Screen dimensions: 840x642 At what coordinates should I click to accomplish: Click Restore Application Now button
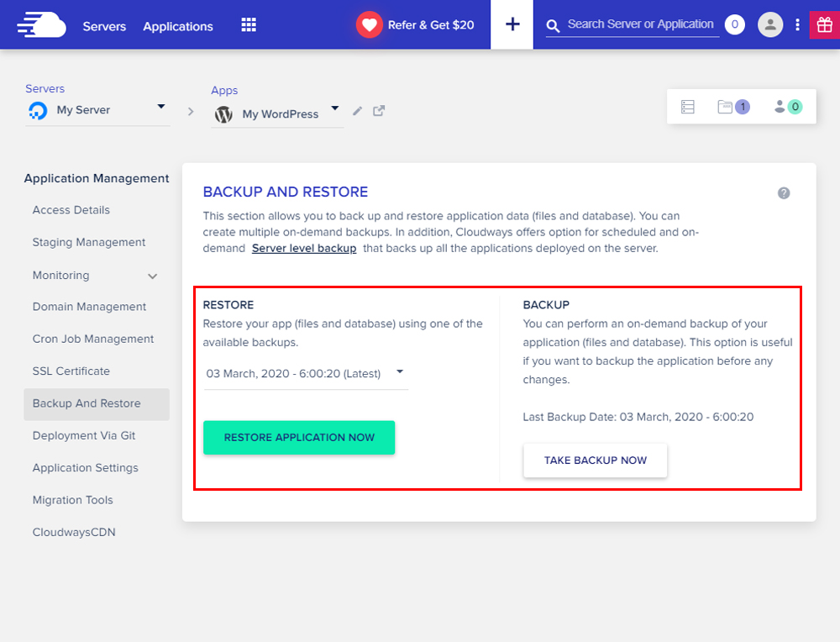299,437
